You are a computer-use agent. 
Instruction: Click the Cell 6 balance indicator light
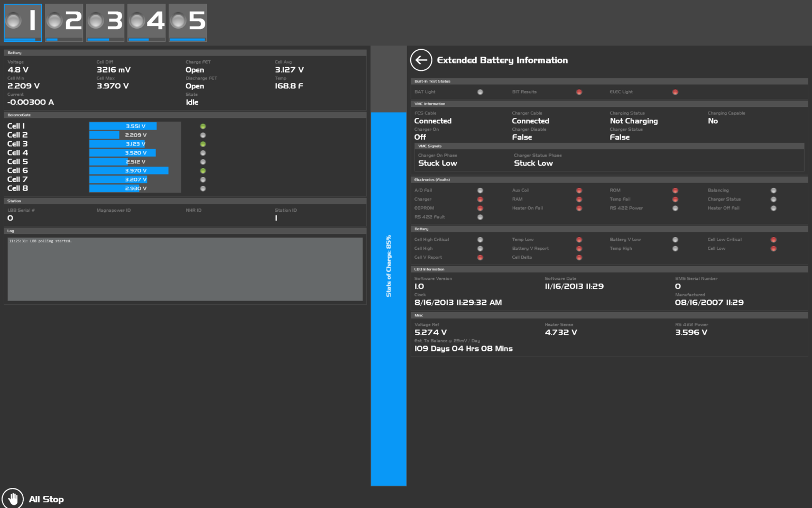click(x=203, y=171)
